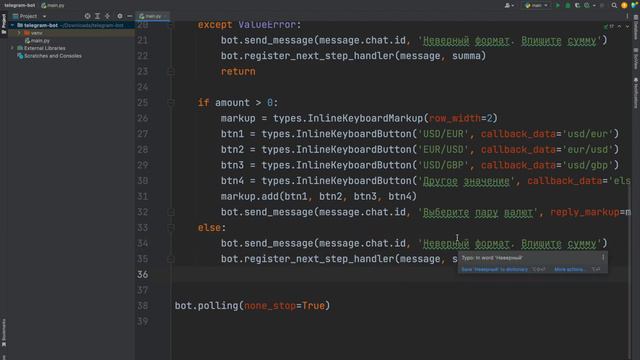The width and height of the screenshot is (640, 360).
Task: Select main.py in project tree
Action: point(37,41)
